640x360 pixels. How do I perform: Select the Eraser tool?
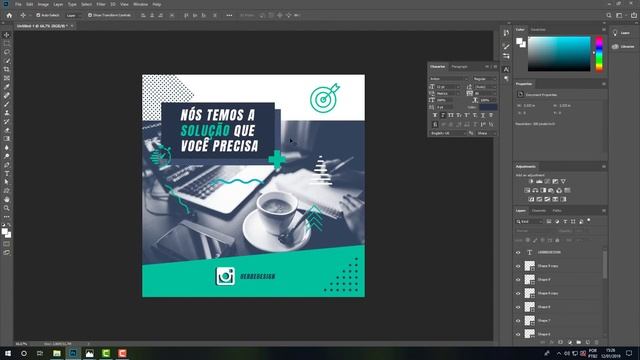point(7,130)
